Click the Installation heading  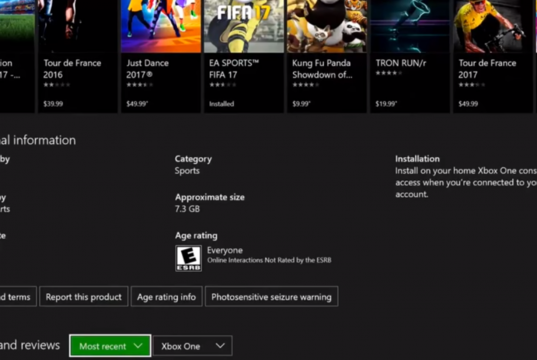click(x=417, y=159)
